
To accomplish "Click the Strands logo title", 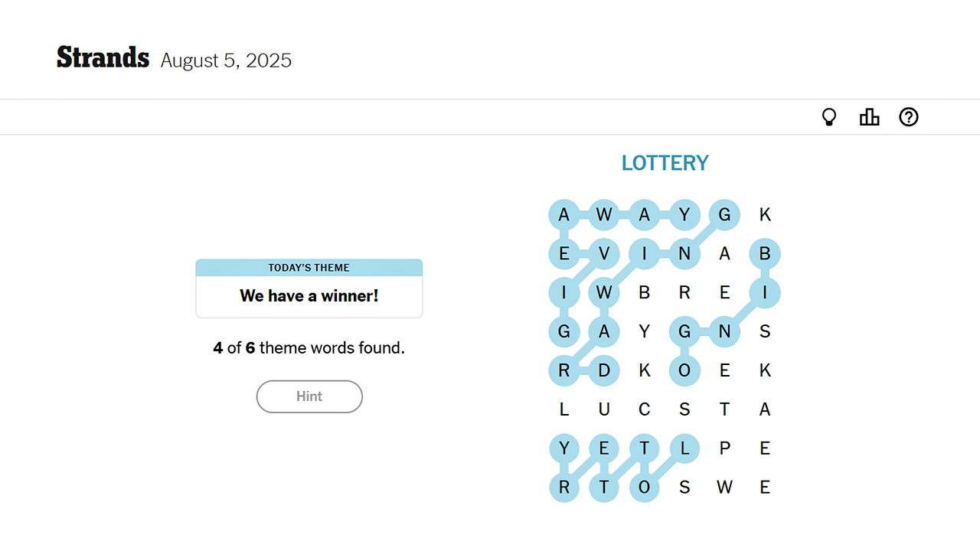I will click(103, 58).
